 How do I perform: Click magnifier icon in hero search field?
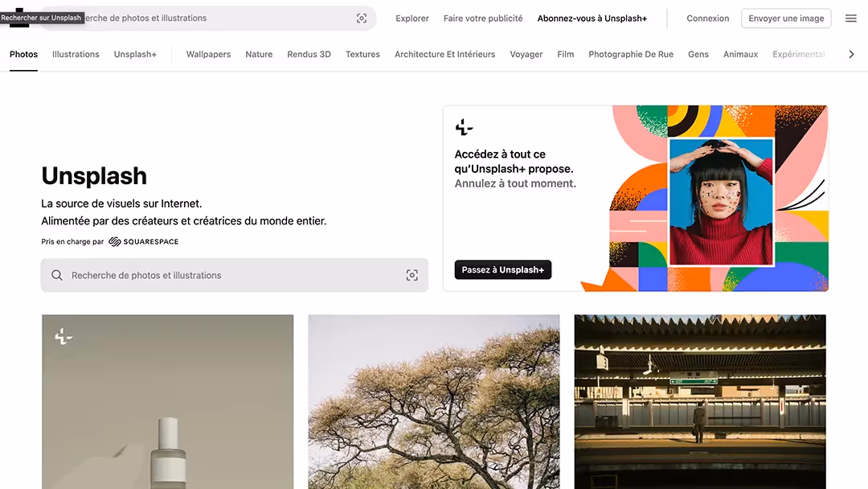click(57, 275)
